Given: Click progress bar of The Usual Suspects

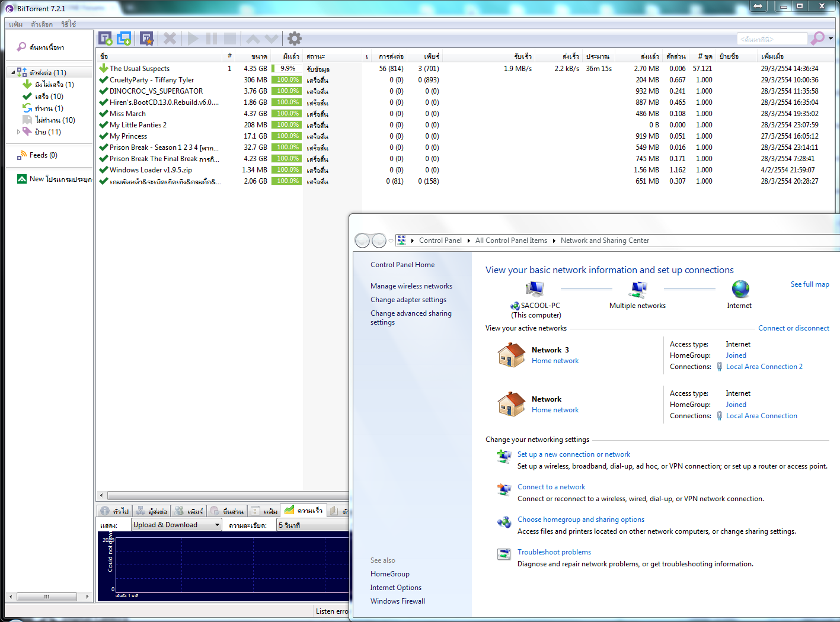Looking at the screenshot, I should click(x=287, y=69).
